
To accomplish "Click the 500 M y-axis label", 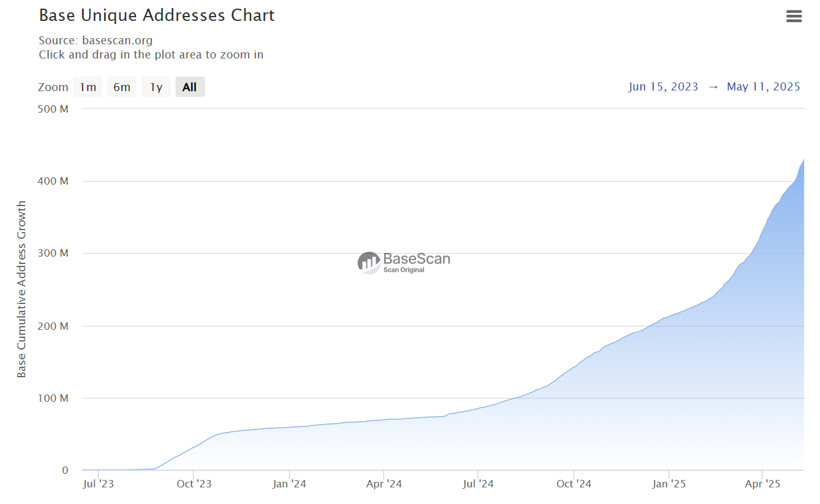I will coord(54,109).
